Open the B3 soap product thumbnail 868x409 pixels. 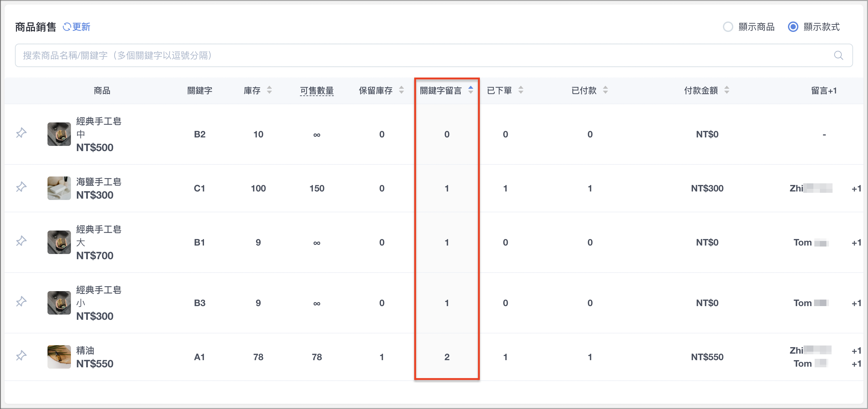click(59, 303)
